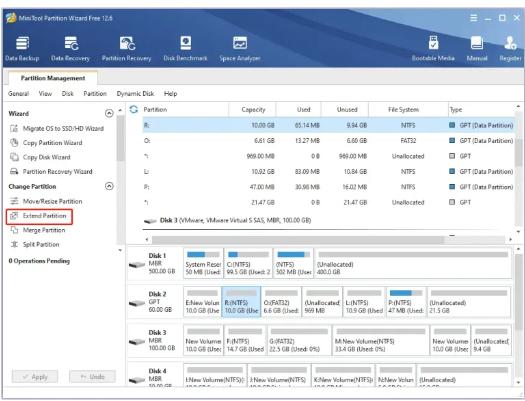Open the Partition menu
The height and width of the screenshot is (401, 525).
(95, 94)
